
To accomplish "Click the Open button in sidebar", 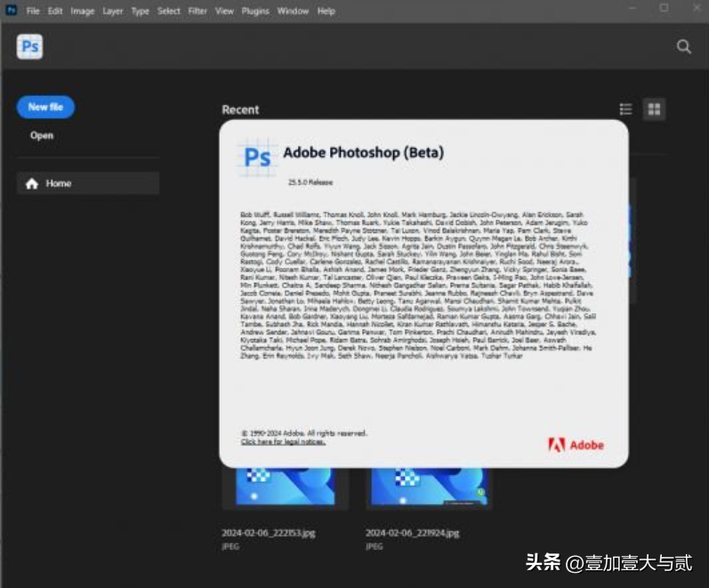I will [x=42, y=135].
